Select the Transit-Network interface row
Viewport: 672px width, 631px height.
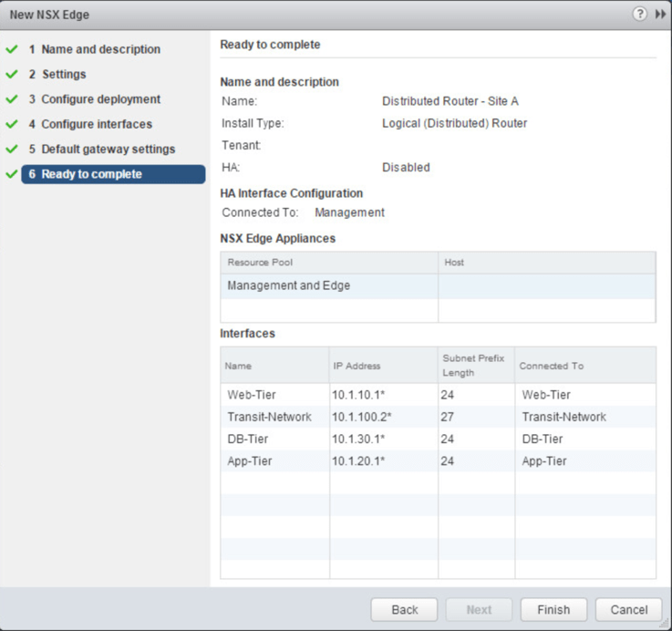pyautogui.click(x=438, y=417)
